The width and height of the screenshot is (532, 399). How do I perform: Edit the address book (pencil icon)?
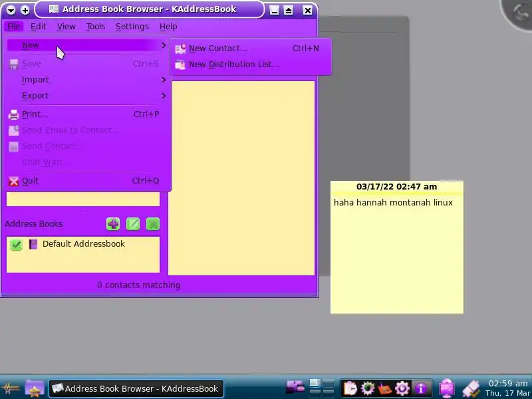point(133,224)
